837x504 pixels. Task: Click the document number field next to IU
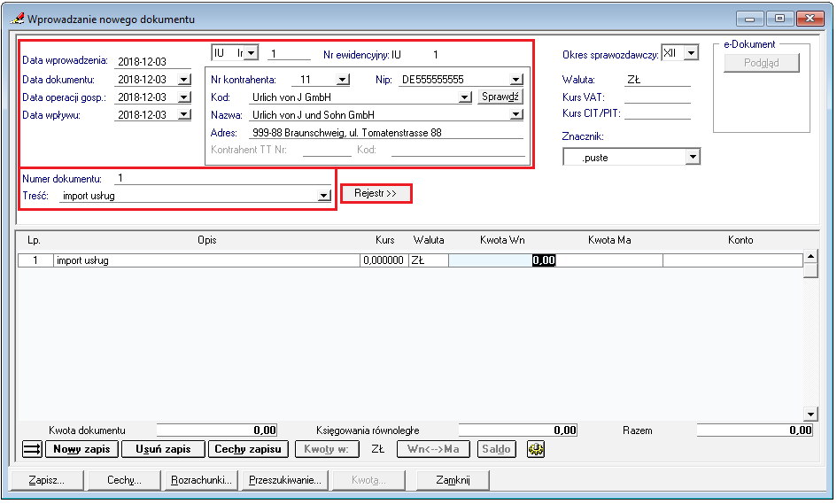289,54
